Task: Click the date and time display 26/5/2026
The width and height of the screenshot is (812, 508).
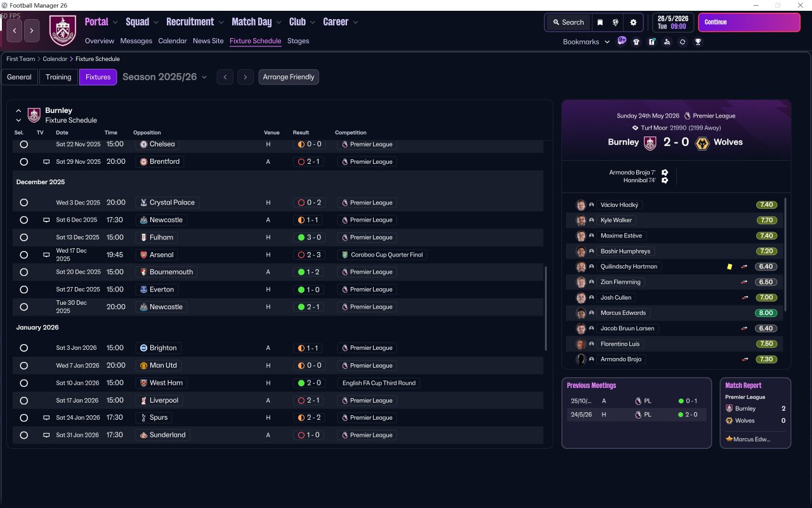Action: (x=673, y=22)
